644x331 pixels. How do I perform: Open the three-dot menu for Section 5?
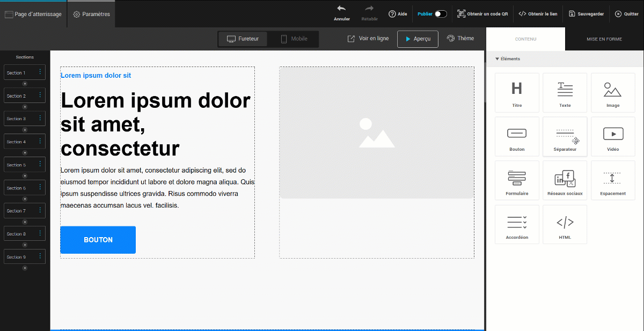40,165
